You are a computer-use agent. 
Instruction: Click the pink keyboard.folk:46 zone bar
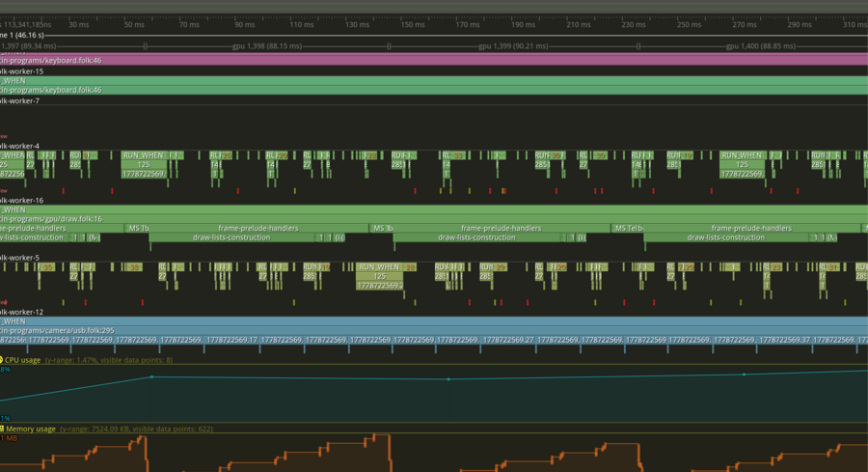(x=434, y=61)
